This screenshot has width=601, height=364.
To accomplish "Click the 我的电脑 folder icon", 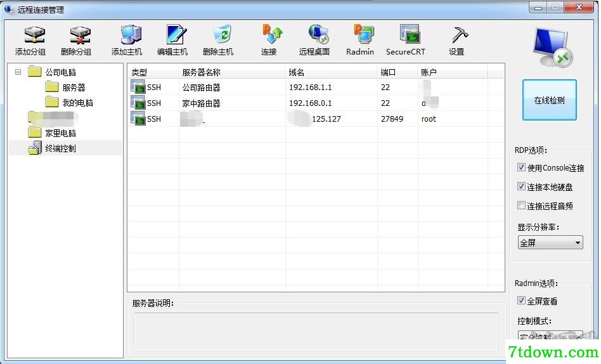I will point(52,102).
